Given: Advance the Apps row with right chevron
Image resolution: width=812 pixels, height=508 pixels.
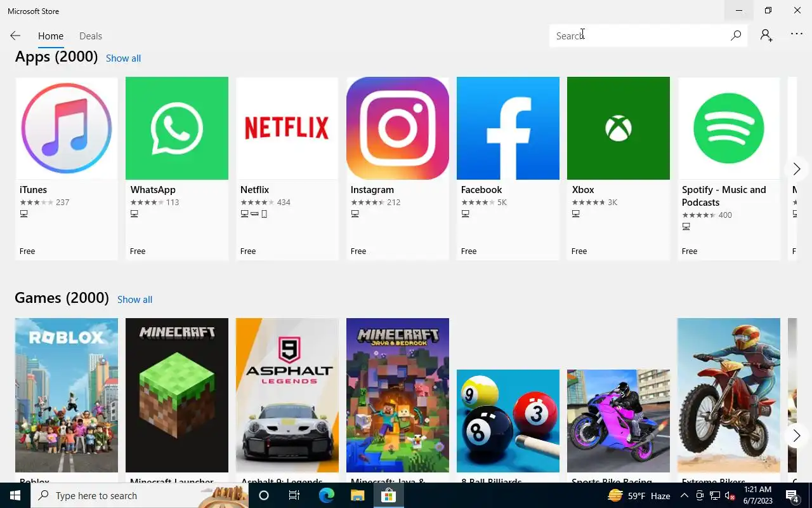Looking at the screenshot, I should (x=797, y=169).
